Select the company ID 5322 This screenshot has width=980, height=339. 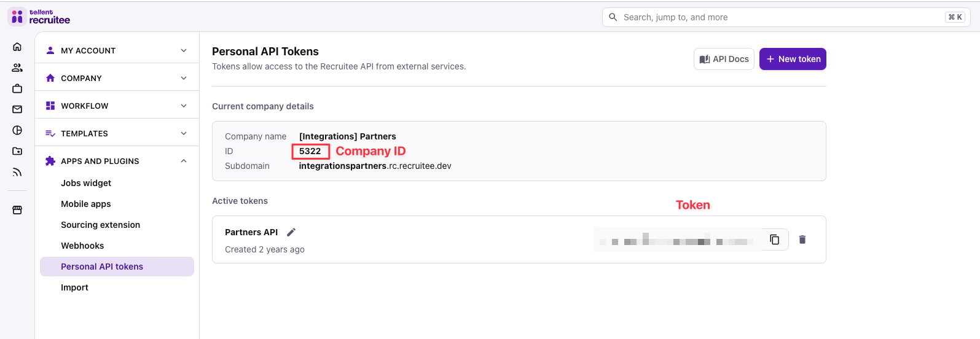[310, 151]
